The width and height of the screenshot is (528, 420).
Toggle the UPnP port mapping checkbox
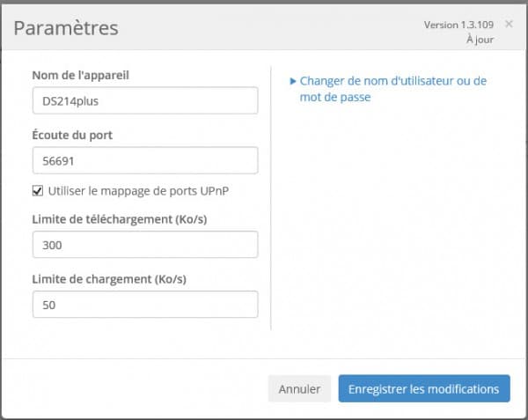tap(38, 191)
